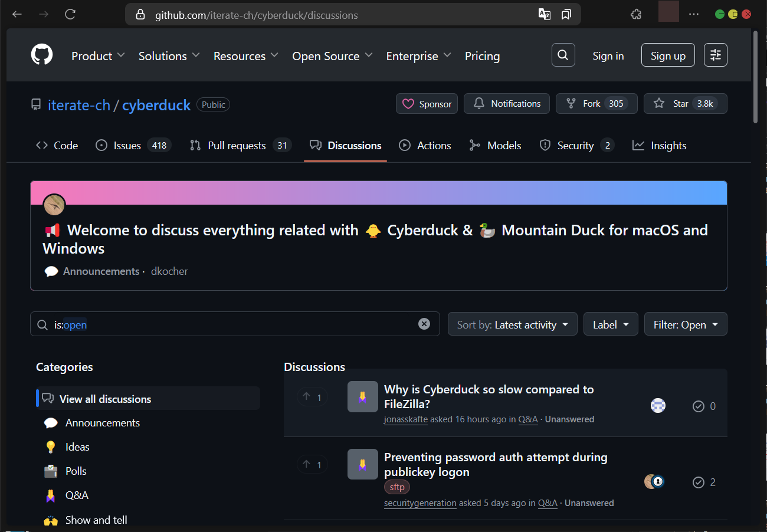Switch to Models tab
767x532 pixels.
pyautogui.click(x=495, y=145)
